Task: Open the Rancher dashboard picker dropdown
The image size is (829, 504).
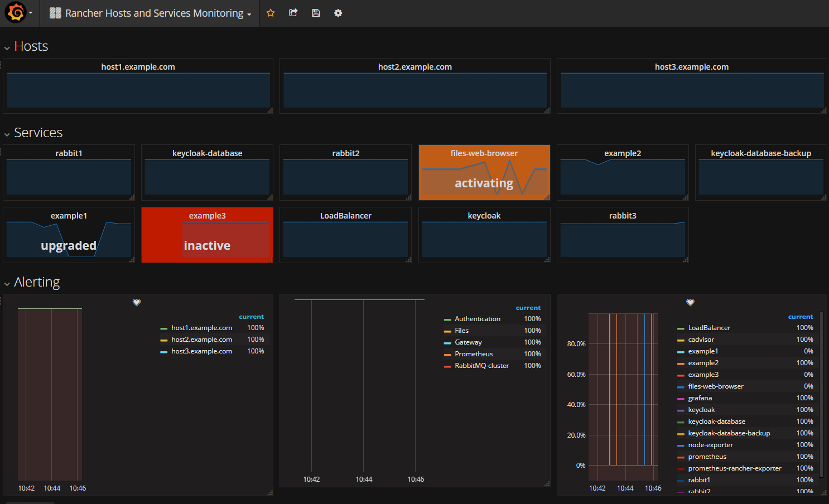Action: (155, 13)
